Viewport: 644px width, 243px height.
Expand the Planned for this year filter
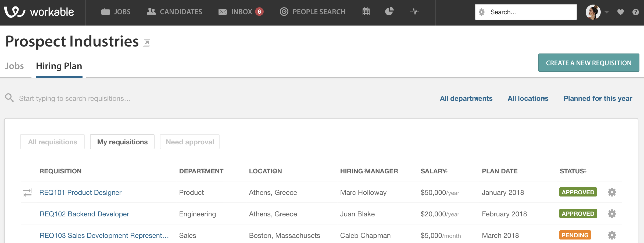(598, 98)
